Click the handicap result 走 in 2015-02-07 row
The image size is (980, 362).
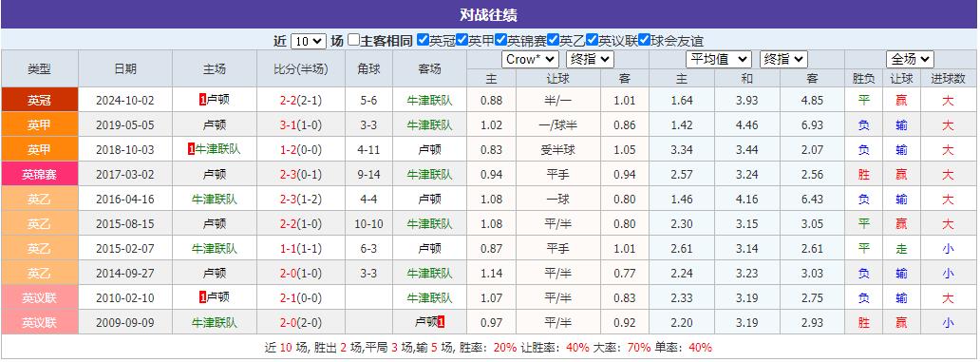coord(900,249)
